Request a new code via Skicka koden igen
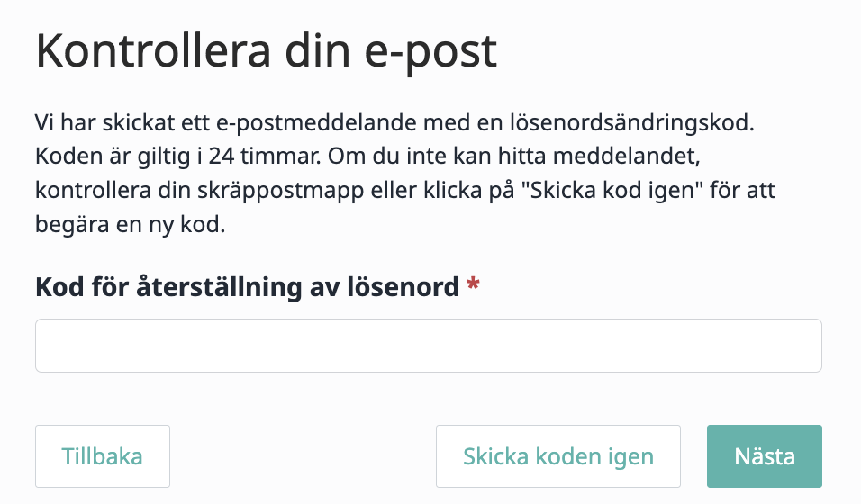This screenshot has width=861, height=504. tap(557, 456)
